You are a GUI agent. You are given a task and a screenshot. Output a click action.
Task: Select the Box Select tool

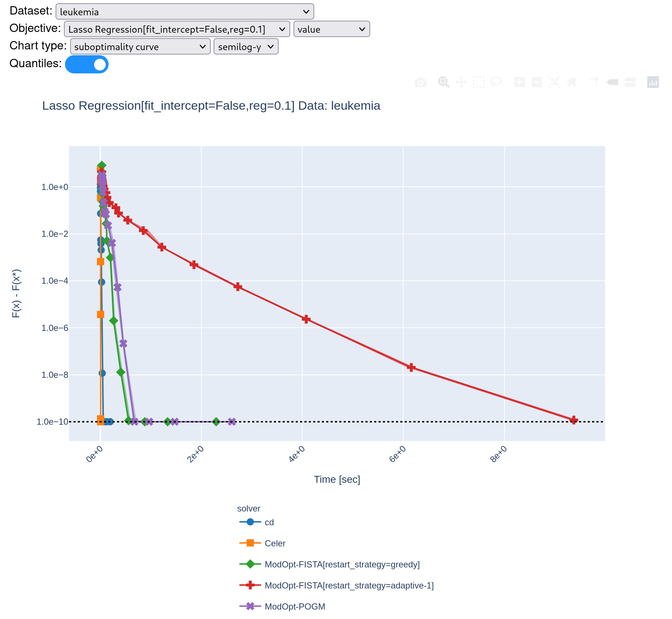click(x=479, y=82)
